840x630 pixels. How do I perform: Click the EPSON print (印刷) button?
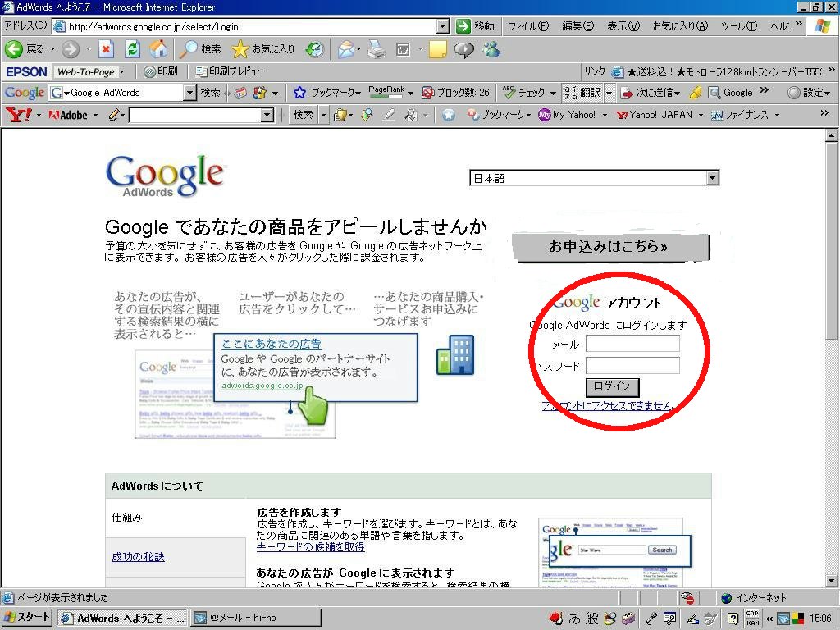click(x=161, y=71)
